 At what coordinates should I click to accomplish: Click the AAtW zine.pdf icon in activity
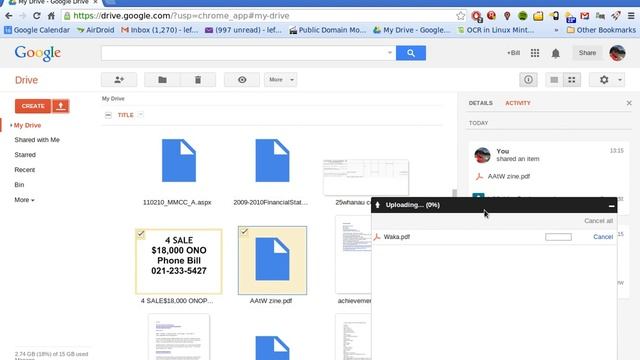[x=479, y=177]
